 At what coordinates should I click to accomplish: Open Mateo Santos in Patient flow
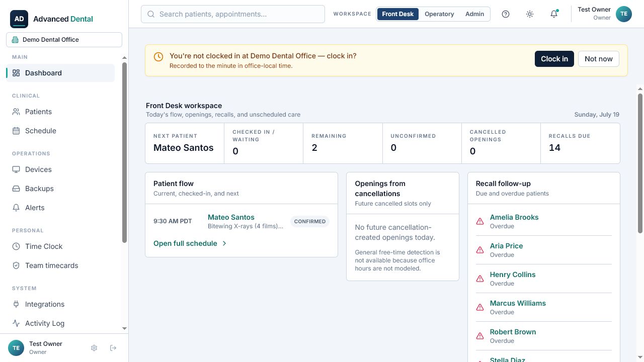231,217
